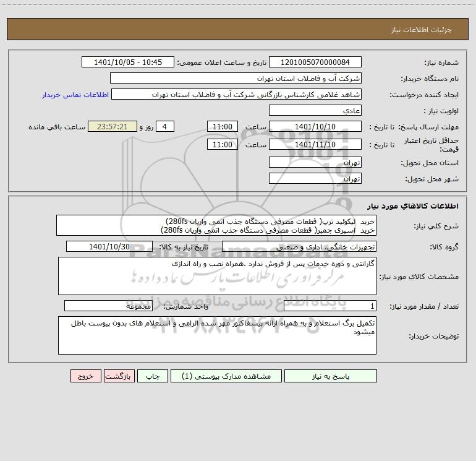This screenshot has height=461, width=476.
Task: Select the شماره نیاز field 1201005070000084
Action: [x=315, y=62]
